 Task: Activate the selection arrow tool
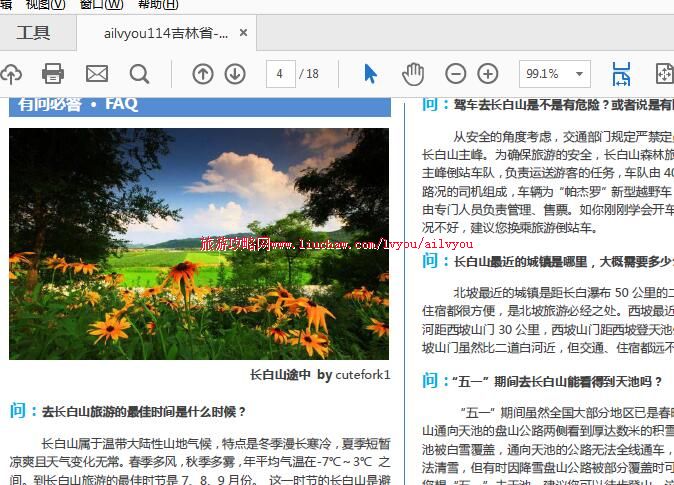click(x=371, y=74)
